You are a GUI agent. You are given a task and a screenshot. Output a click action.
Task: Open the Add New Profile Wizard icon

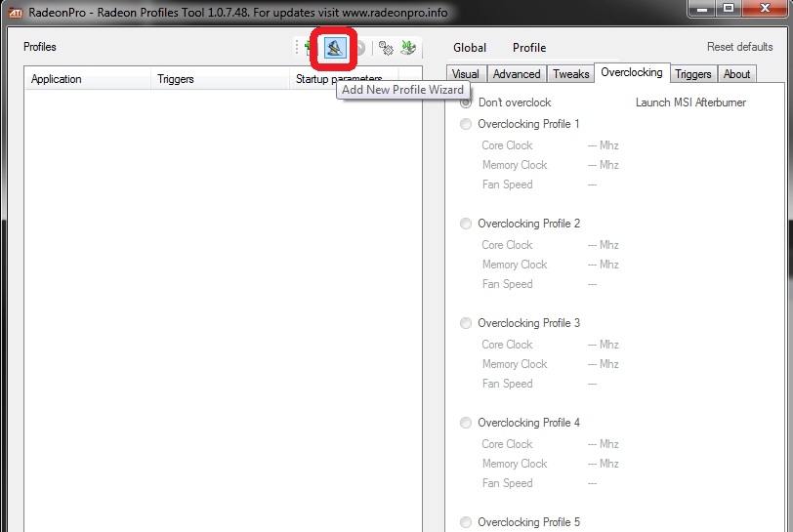click(335, 48)
